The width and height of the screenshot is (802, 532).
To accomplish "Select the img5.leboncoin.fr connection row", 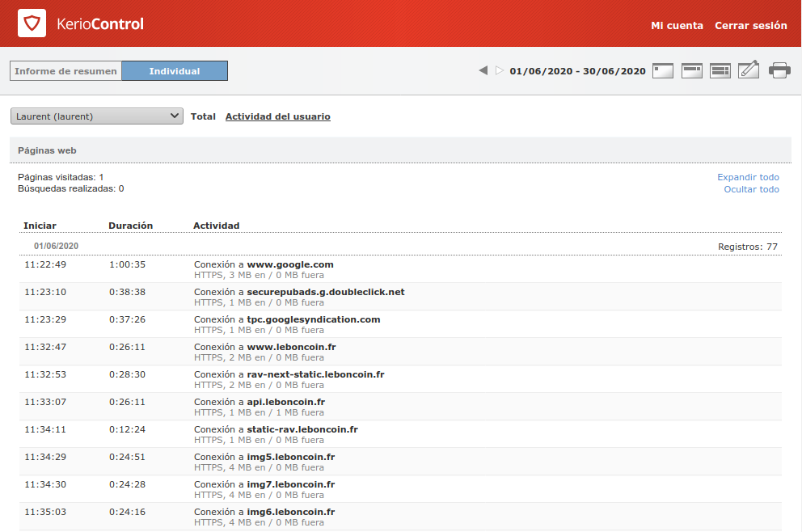I will pos(400,462).
